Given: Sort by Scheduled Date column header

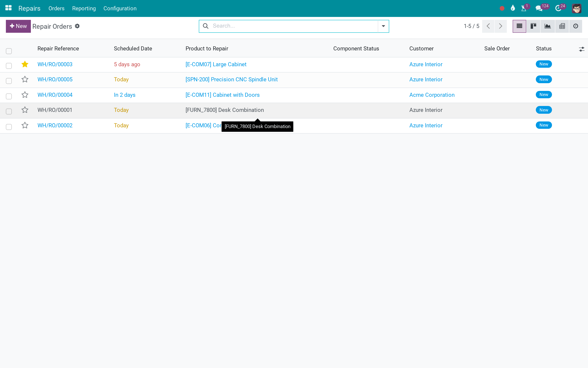Looking at the screenshot, I should tap(133, 48).
